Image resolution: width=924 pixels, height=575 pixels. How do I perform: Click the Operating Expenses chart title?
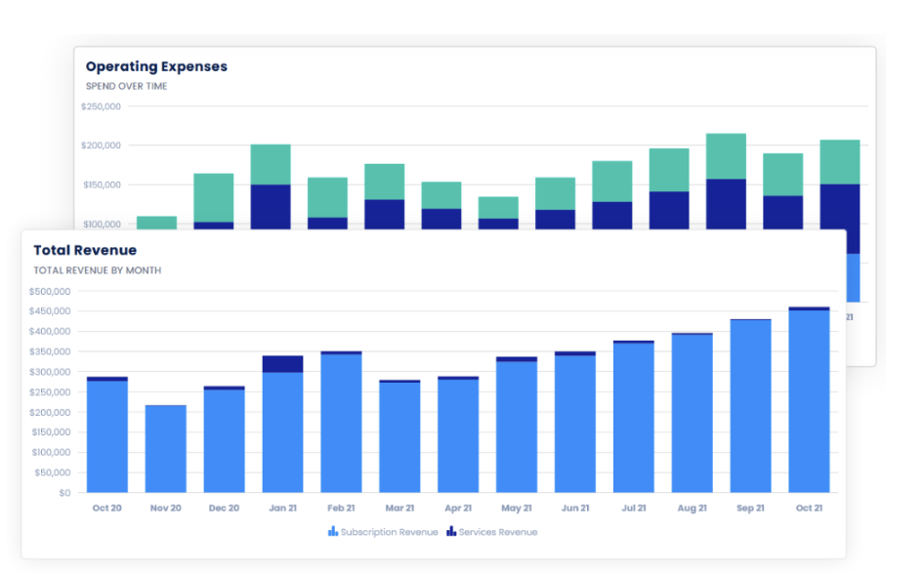(156, 66)
